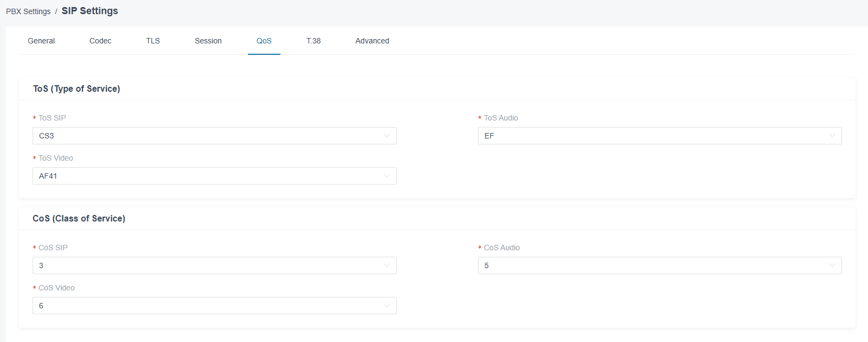The image size is (868, 342).
Task: Click the PBX Settings breadcrumb link
Action: coord(28,11)
